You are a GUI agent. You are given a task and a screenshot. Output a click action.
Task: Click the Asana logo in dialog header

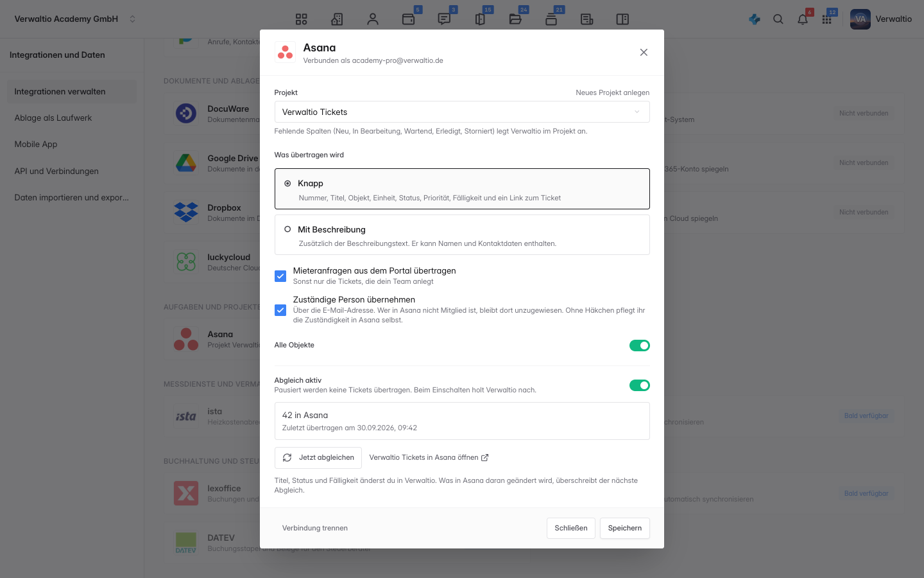point(285,52)
